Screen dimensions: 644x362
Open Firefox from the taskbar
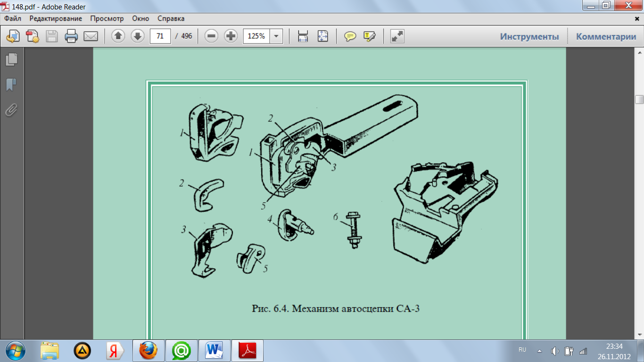point(148,351)
